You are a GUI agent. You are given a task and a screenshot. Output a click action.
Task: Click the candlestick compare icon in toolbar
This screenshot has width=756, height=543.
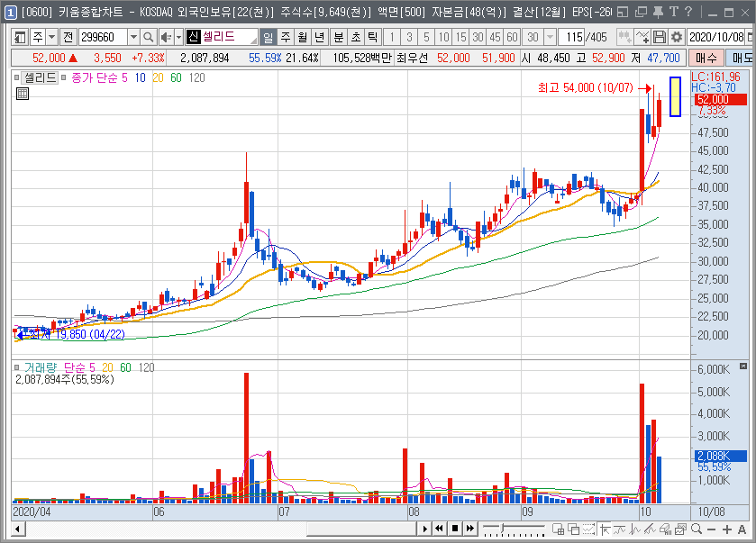pyautogui.click(x=624, y=37)
